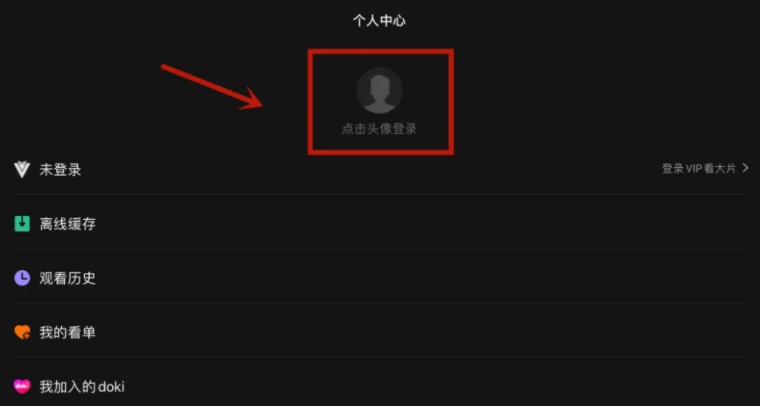Show the 我加入的doki entry text

[x=82, y=387]
